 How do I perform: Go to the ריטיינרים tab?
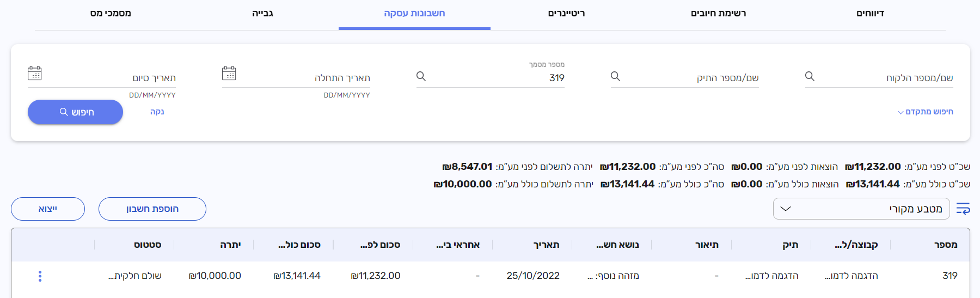[566, 13]
